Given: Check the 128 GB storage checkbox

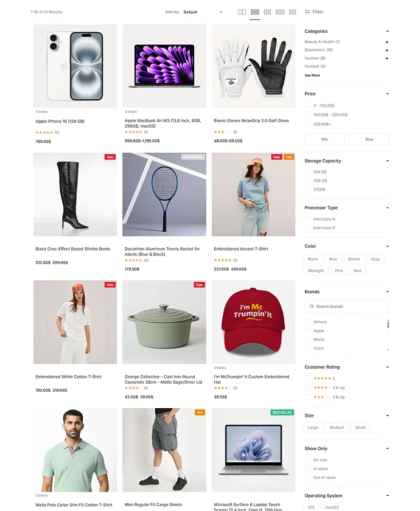Looking at the screenshot, I should coord(307,172).
